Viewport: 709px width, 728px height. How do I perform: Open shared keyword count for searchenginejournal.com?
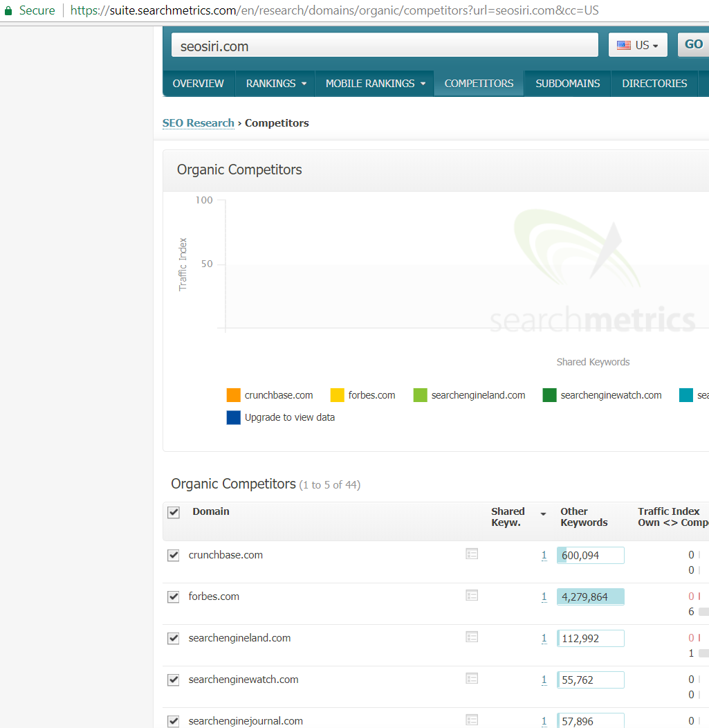coord(544,721)
